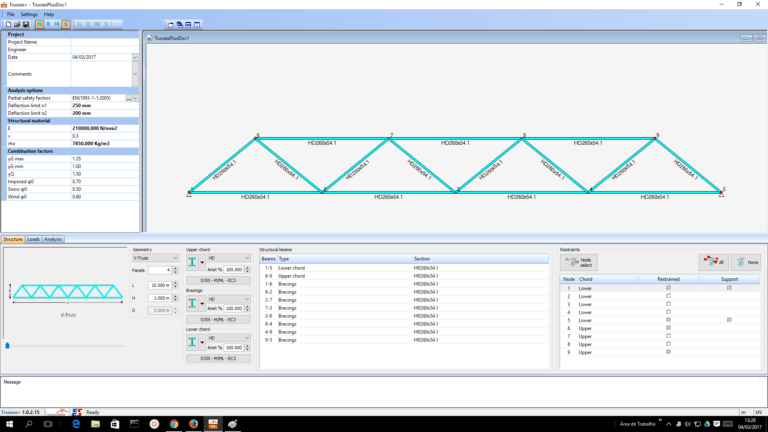Viewport: 768px width, 432px height.
Task: Toggle the highlighted S display toolbar button
Action: 66,24
